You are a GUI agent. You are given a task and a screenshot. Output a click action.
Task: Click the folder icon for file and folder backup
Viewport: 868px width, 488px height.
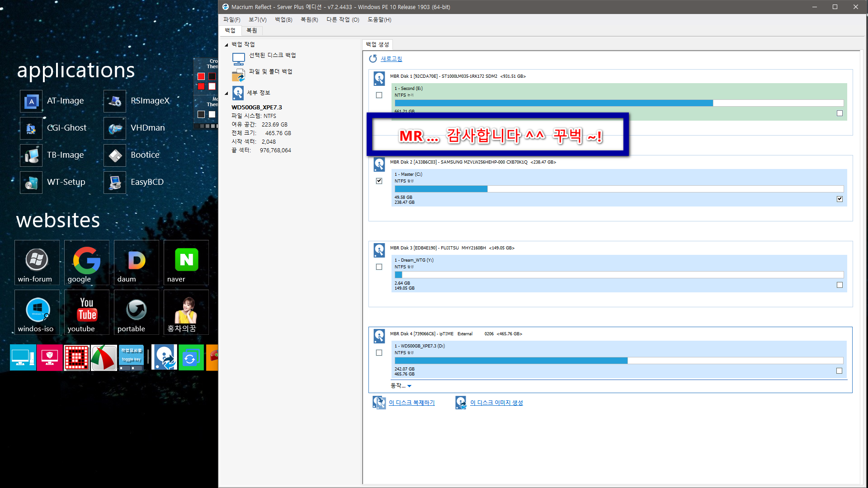(238, 75)
